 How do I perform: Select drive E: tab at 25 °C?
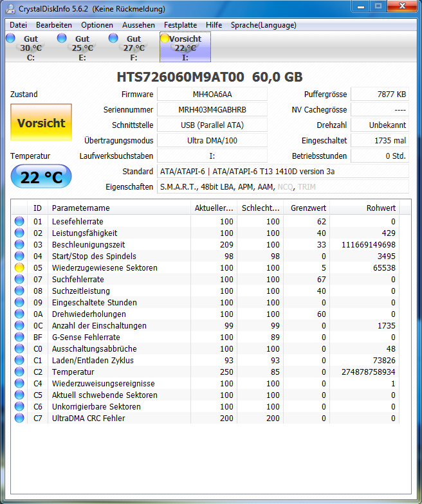click(82, 48)
